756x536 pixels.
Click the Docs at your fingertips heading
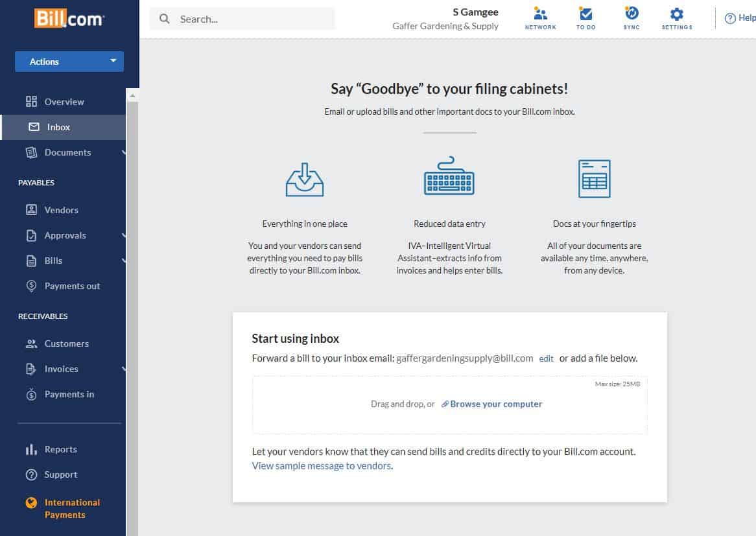pyautogui.click(x=595, y=224)
